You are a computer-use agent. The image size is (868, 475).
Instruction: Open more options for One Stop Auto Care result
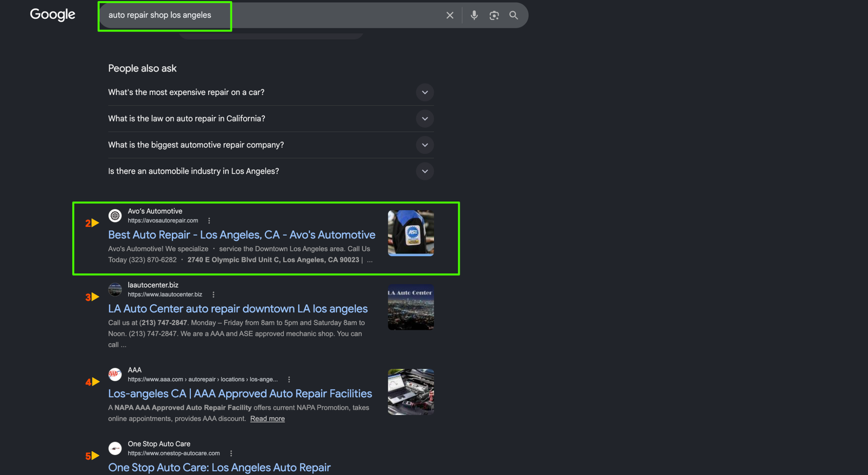[x=231, y=453]
